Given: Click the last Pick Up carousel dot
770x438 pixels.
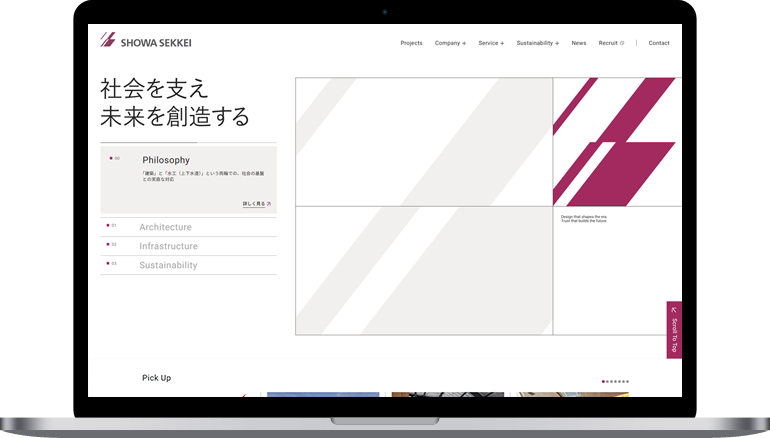Looking at the screenshot, I should click(627, 382).
